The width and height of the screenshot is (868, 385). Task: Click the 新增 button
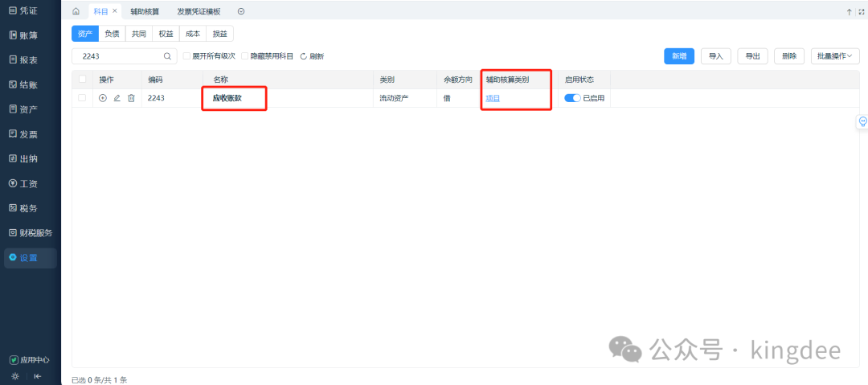679,56
